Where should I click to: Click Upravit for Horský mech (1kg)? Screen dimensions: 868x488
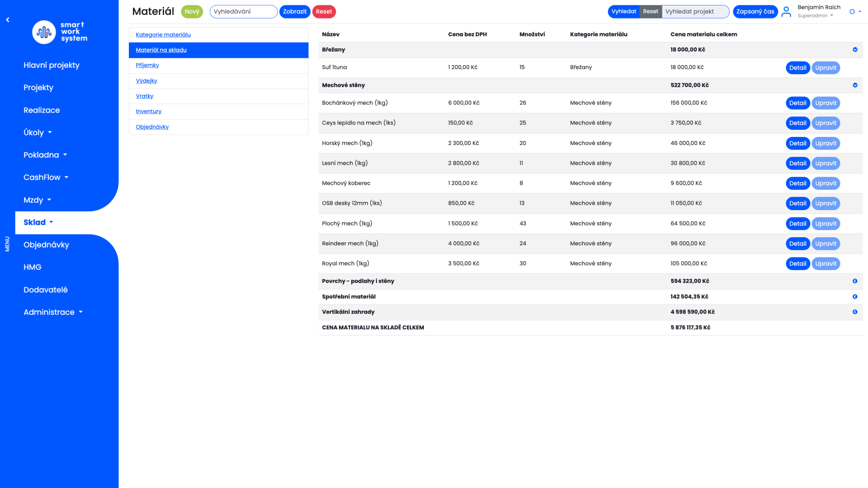[x=826, y=144]
